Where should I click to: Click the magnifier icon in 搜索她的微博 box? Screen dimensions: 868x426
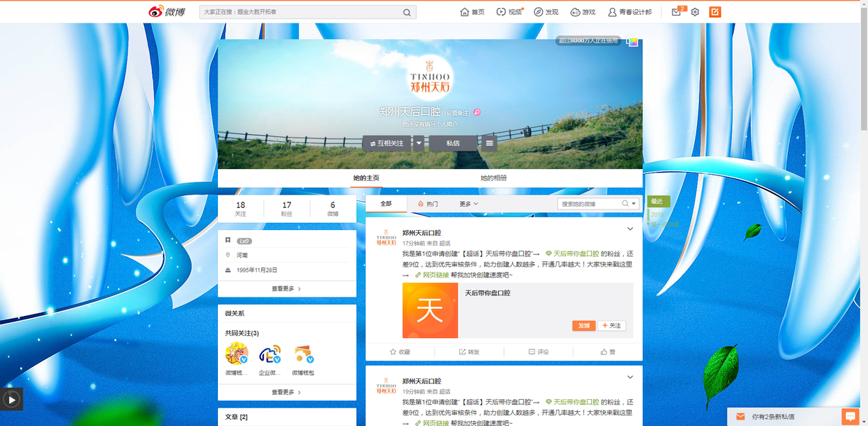pos(625,204)
